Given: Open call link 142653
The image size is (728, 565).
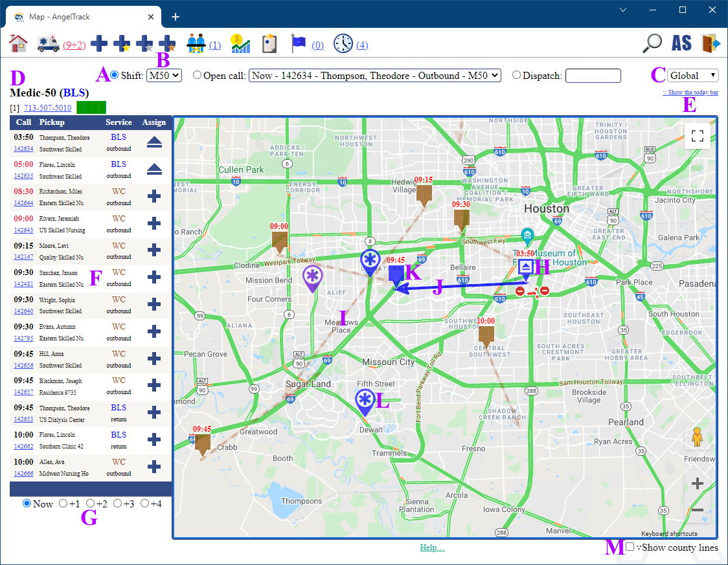Looking at the screenshot, I should (x=23, y=419).
